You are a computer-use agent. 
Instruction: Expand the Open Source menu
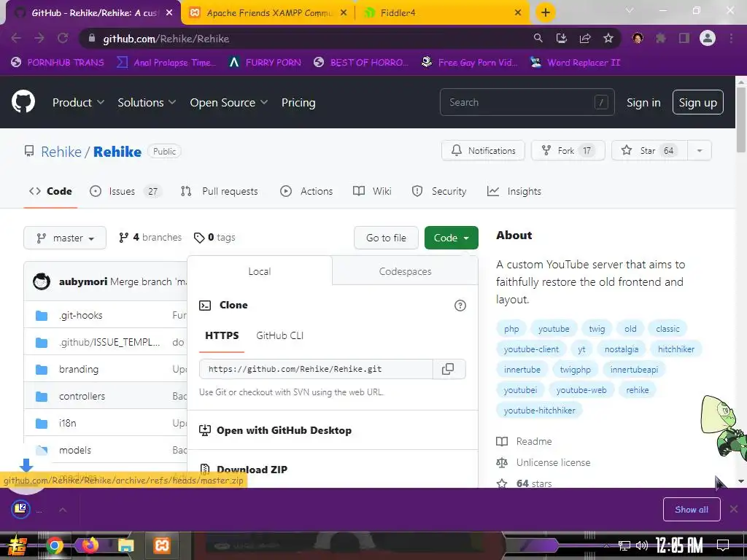pos(228,102)
